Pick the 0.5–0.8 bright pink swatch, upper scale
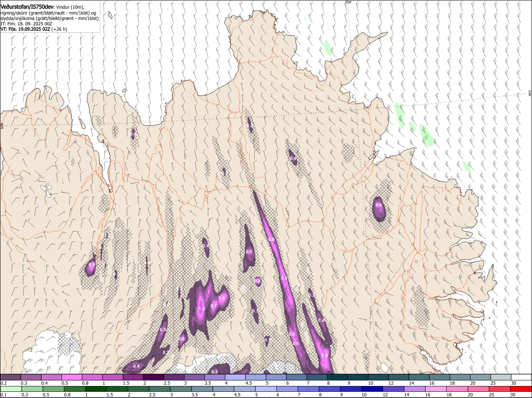This screenshot has height=398, width=532. [71, 377]
